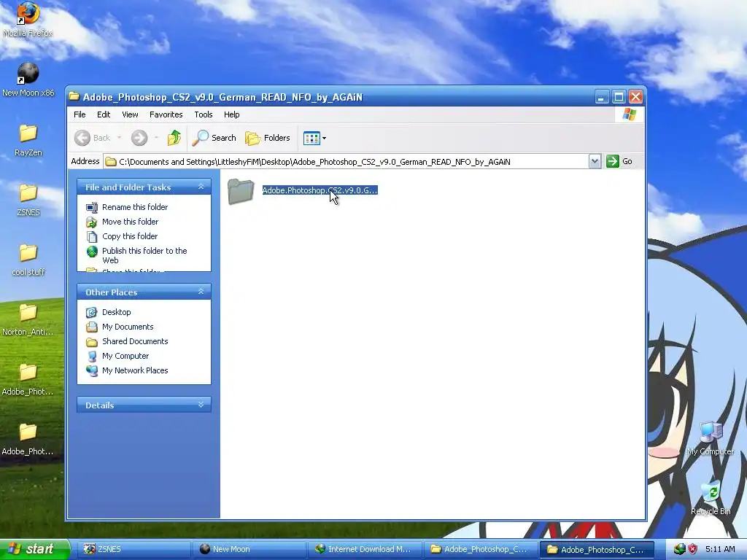The height and width of the screenshot is (560, 747).
Task: Expand the Address bar dropdown
Action: pyautogui.click(x=595, y=161)
